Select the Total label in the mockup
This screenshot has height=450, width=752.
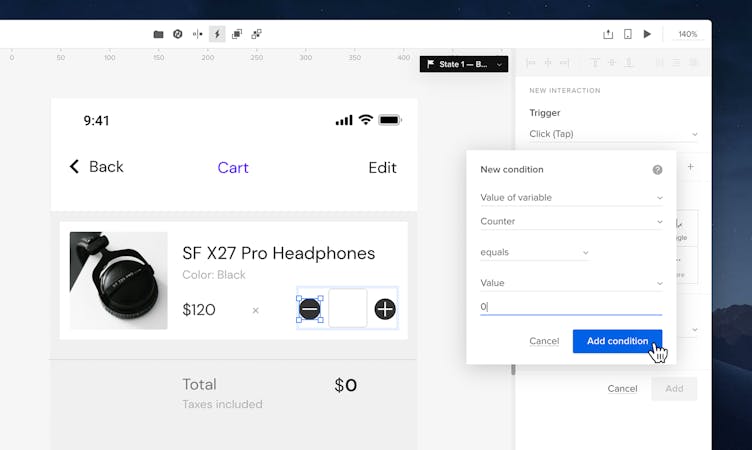[x=200, y=384]
